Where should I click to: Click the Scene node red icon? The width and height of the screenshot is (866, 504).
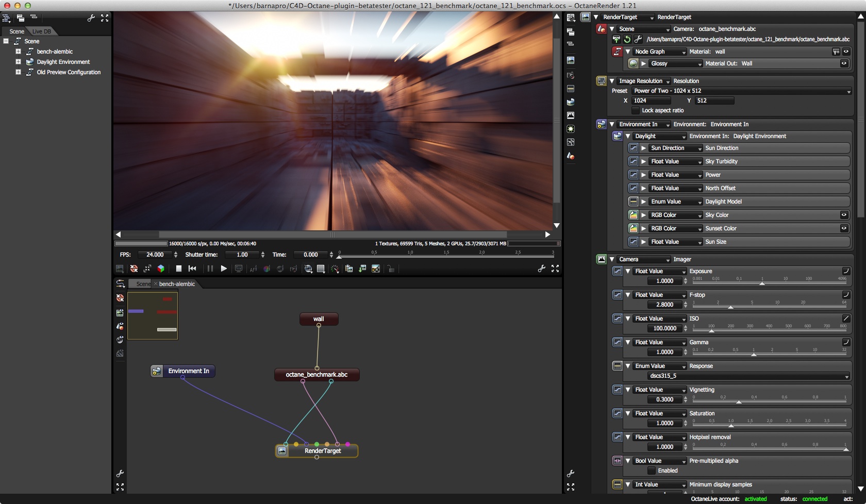pos(601,29)
